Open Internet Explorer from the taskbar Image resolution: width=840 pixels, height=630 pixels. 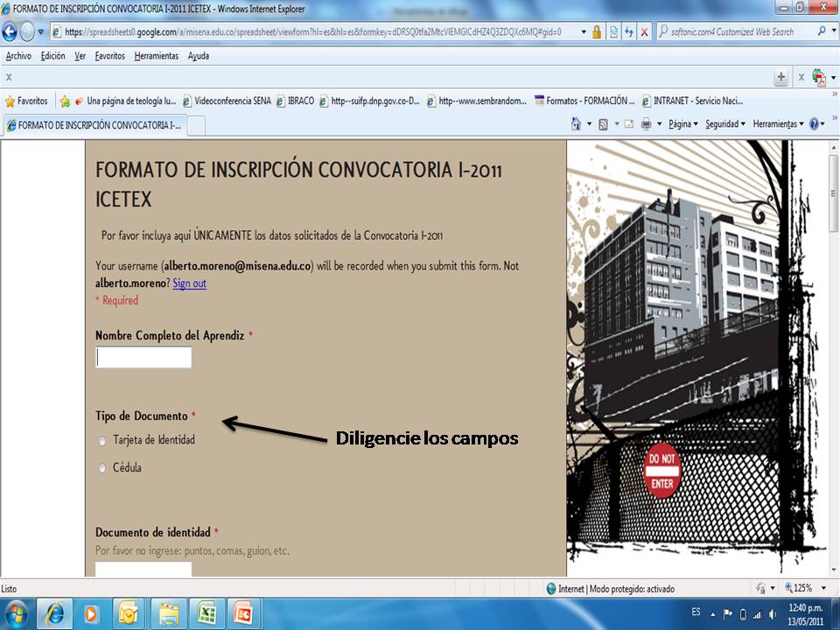click(54, 614)
